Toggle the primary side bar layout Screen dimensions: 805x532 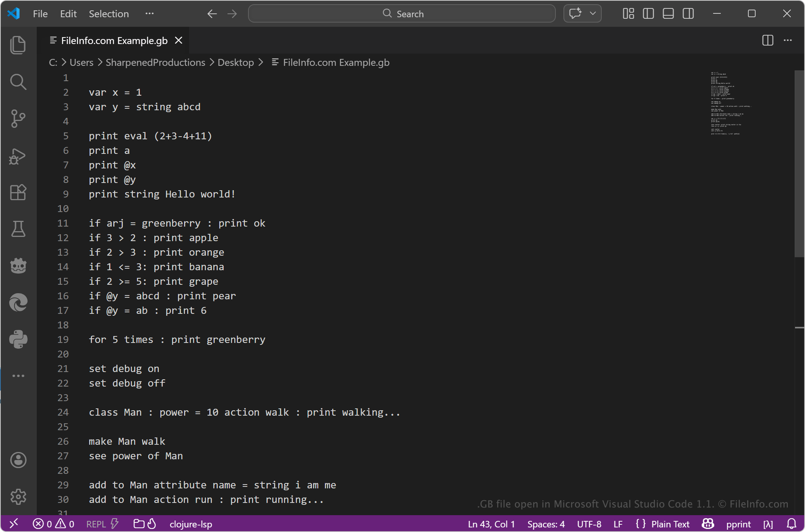tap(648, 14)
